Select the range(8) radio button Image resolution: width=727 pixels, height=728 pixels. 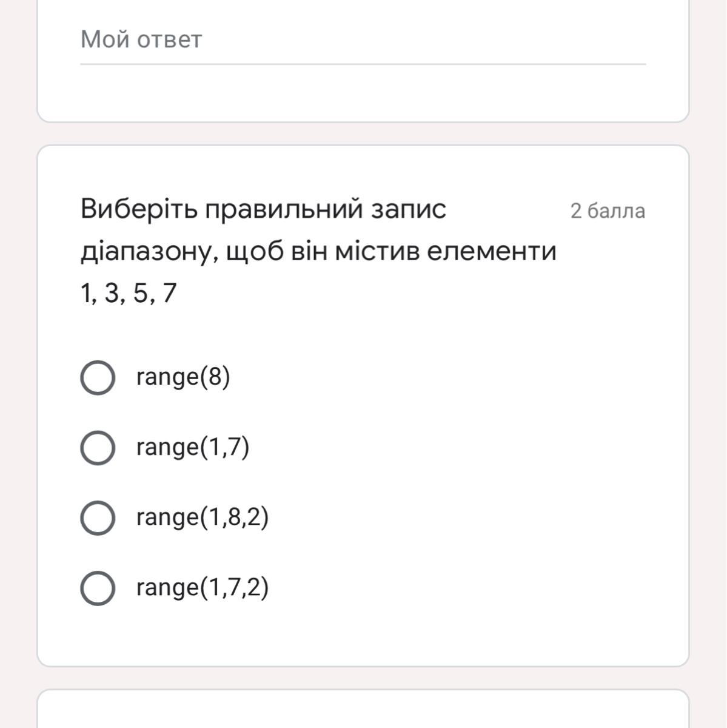(98, 378)
